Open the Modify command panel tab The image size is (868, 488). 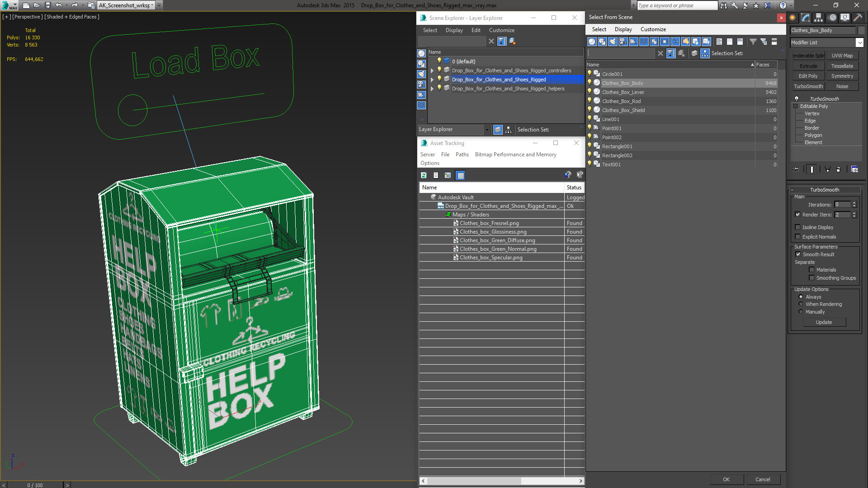pyautogui.click(x=806, y=18)
